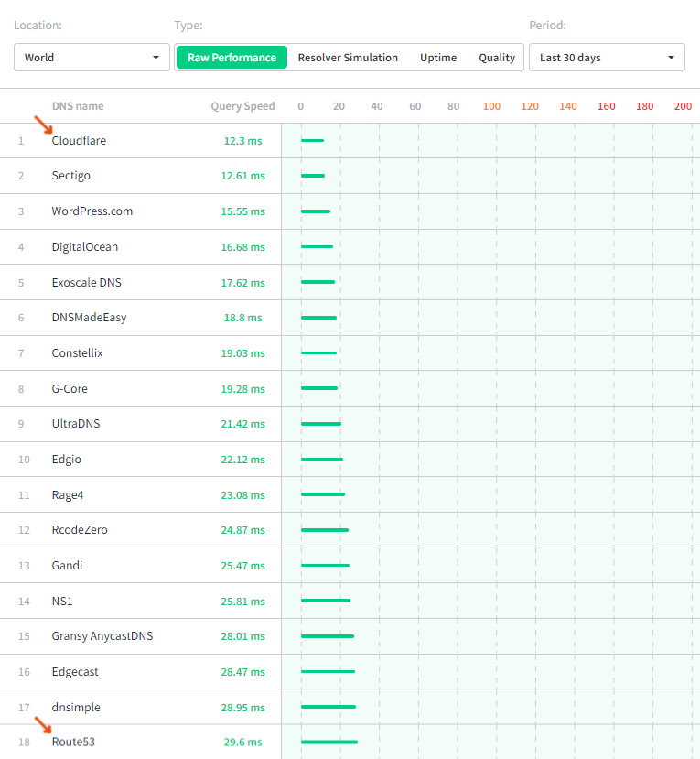Open the Cloudflare provider link
Viewport: 700px width, 759px height.
click(x=79, y=140)
